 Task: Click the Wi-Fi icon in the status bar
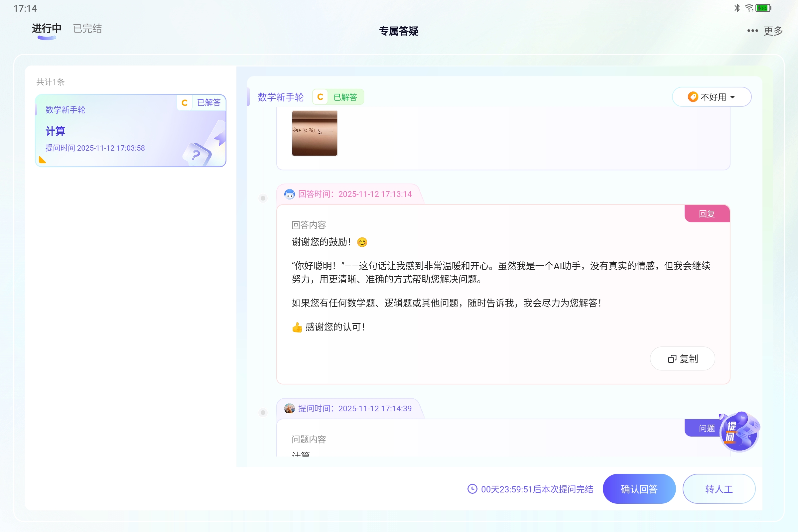pyautogui.click(x=748, y=8)
